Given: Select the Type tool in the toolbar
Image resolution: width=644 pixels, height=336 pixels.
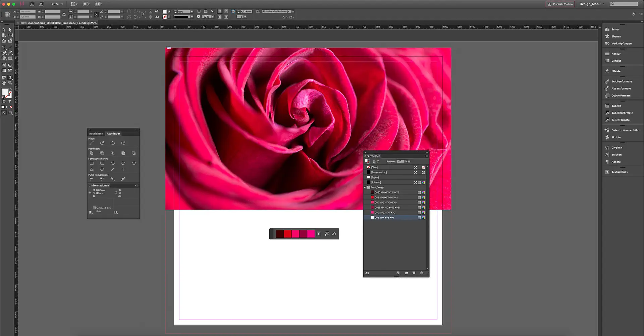Looking at the screenshot, I should (4, 48).
